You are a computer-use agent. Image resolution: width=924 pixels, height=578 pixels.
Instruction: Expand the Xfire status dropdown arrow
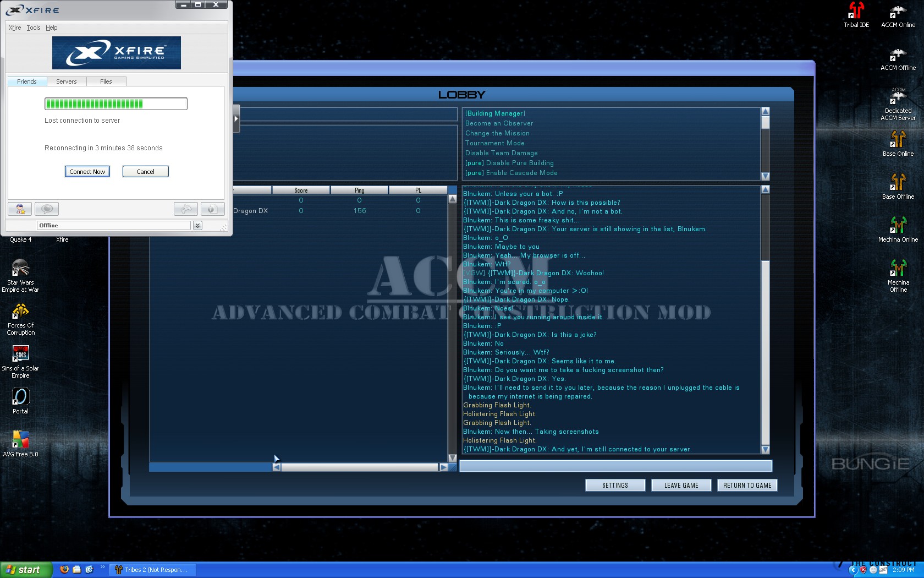point(197,225)
